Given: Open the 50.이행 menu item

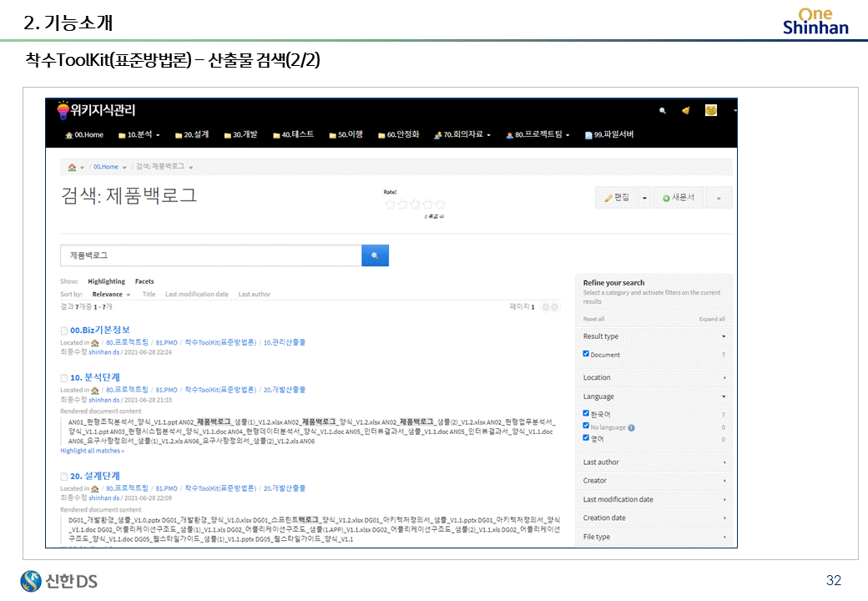Looking at the screenshot, I should (346, 135).
